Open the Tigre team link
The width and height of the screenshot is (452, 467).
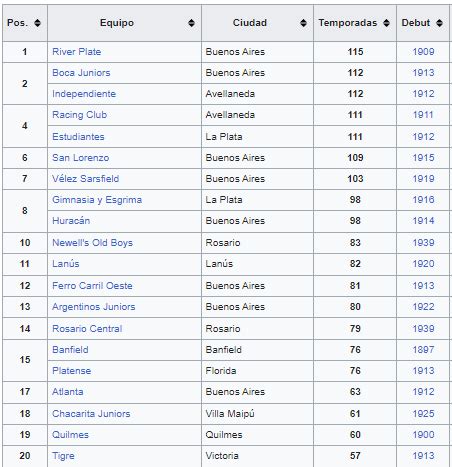(x=63, y=456)
